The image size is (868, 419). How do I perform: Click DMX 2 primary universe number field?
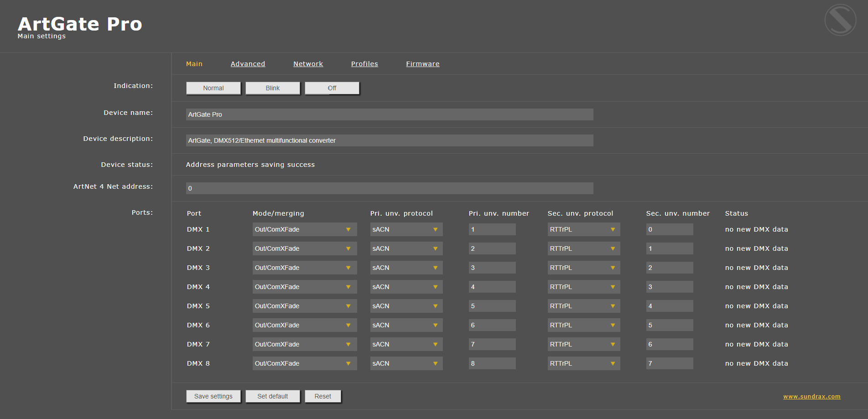(492, 248)
